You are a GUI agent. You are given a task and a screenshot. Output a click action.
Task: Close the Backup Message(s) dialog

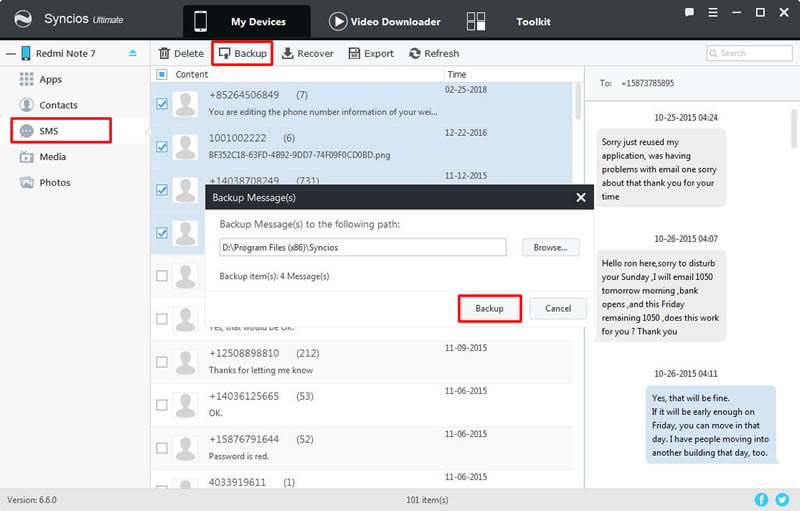coord(581,197)
